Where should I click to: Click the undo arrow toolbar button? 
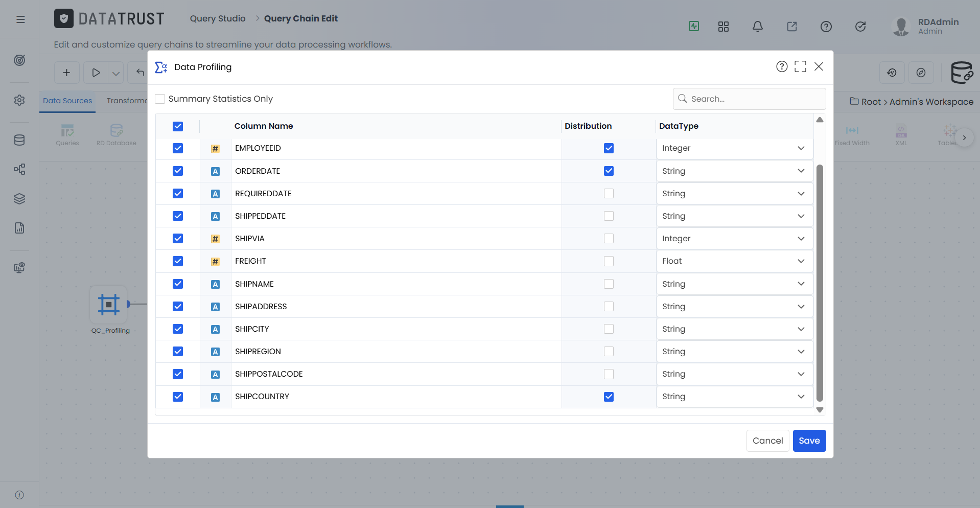coord(140,73)
